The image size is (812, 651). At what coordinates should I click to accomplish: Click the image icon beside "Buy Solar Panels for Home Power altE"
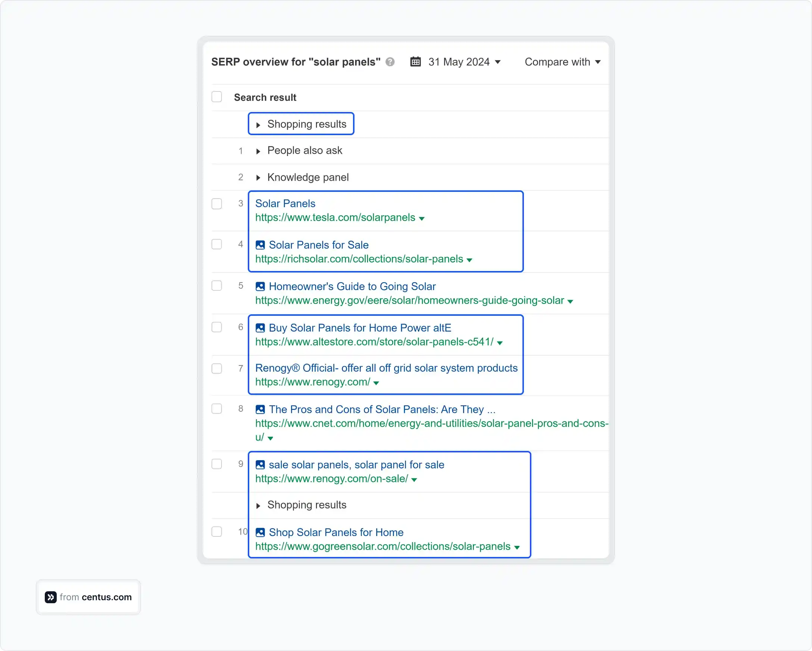[260, 328]
